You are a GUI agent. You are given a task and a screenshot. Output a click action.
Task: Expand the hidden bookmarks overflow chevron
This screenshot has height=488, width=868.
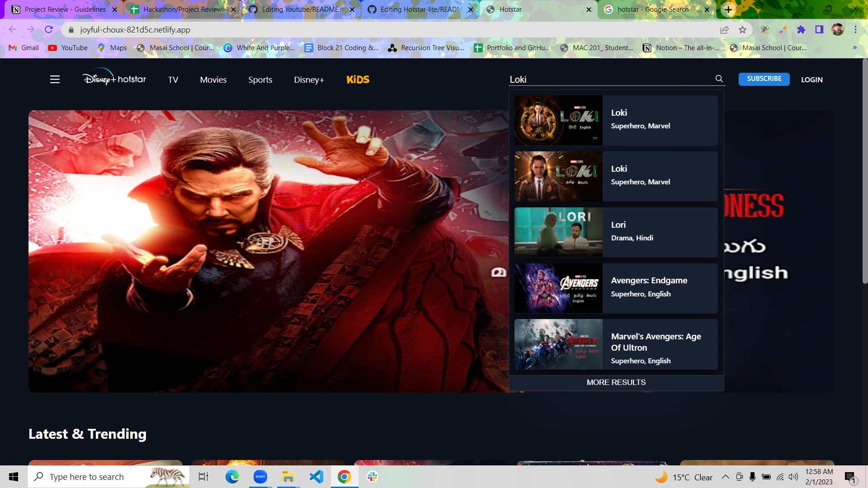click(x=854, y=47)
